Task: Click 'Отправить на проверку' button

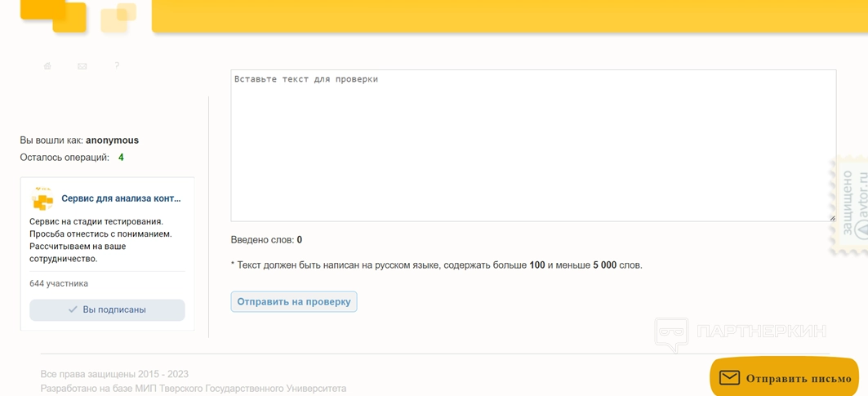Action: tap(294, 302)
